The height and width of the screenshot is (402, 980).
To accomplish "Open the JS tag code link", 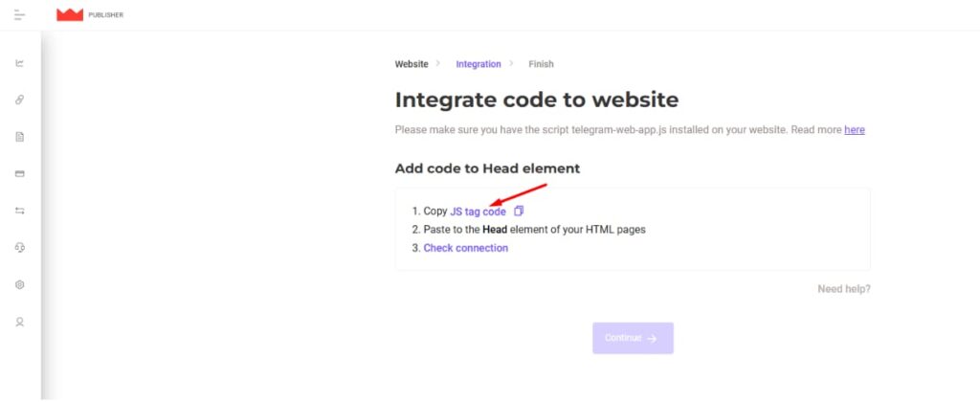I will [x=479, y=212].
